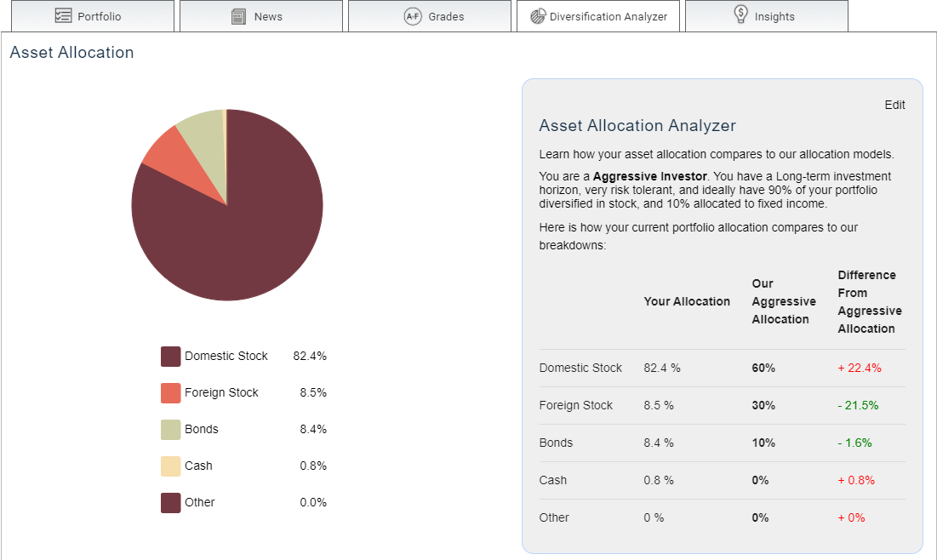
Task: Select the Insights tab
Action: tap(767, 16)
